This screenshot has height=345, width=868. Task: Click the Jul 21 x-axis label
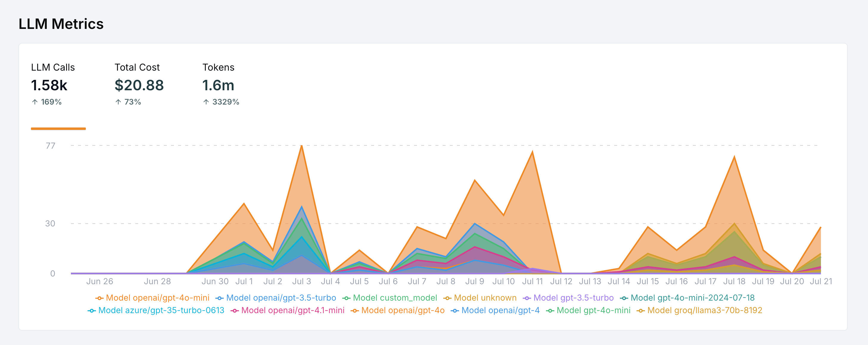coord(821,281)
